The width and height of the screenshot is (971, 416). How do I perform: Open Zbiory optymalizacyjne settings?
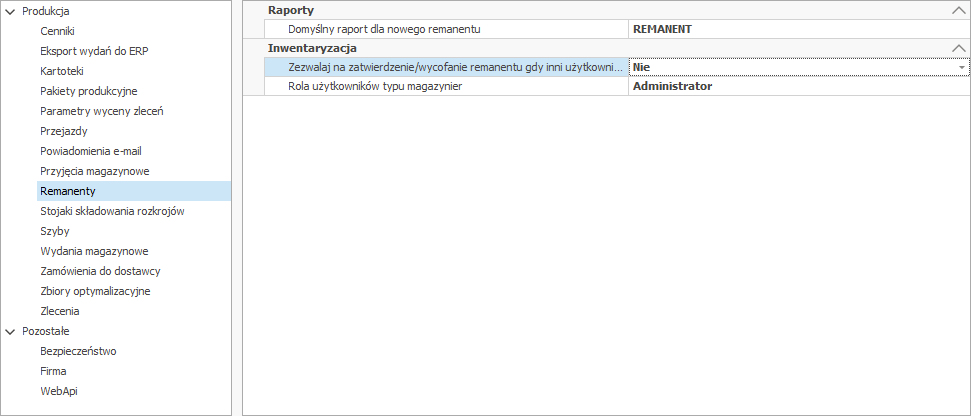pos(94,291)
